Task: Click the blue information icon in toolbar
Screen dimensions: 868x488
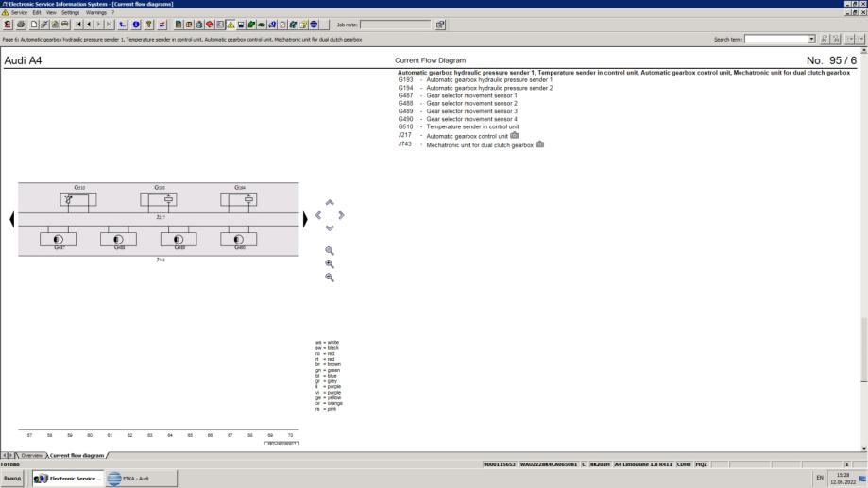Action: [x=136, y=25]
